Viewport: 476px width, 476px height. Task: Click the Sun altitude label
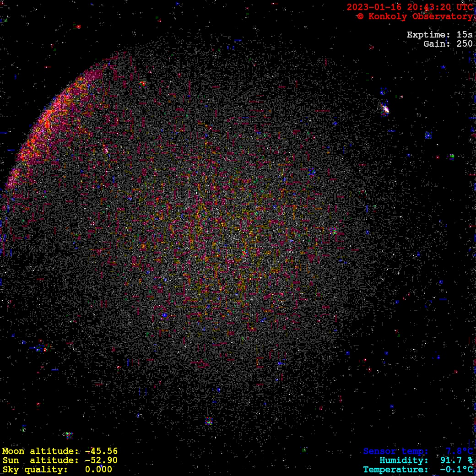41,460
